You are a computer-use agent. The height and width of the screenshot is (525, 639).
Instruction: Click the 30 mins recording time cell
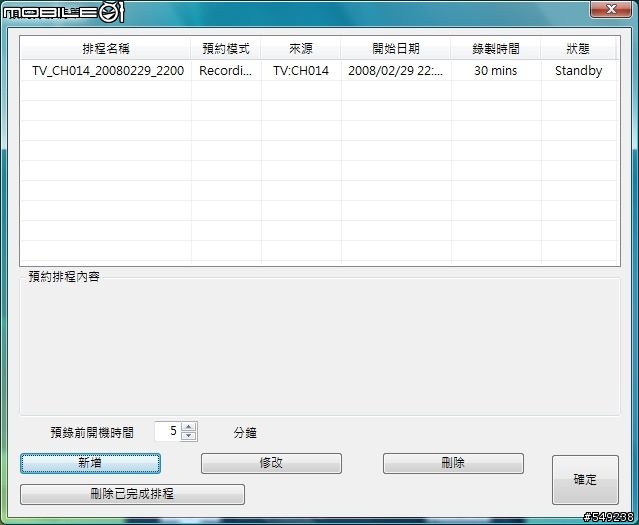496,71
